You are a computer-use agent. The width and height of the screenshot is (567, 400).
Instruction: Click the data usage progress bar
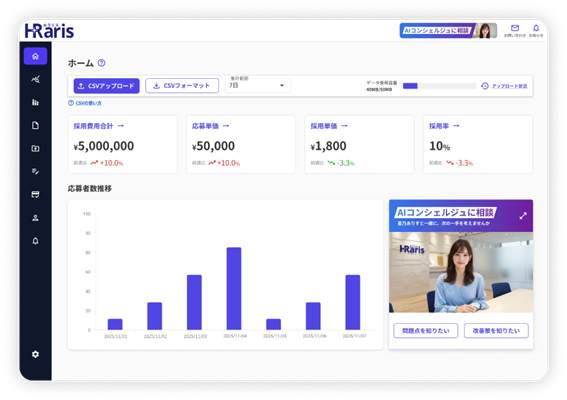(439, 86)
